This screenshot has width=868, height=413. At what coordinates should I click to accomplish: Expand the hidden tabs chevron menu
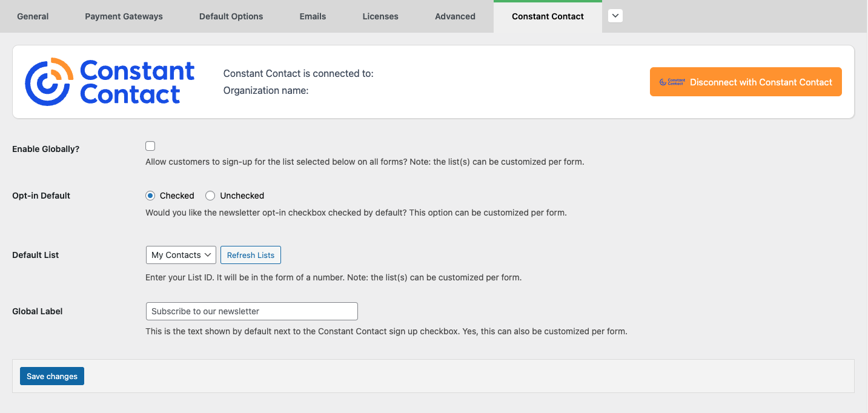pos(615,15)
